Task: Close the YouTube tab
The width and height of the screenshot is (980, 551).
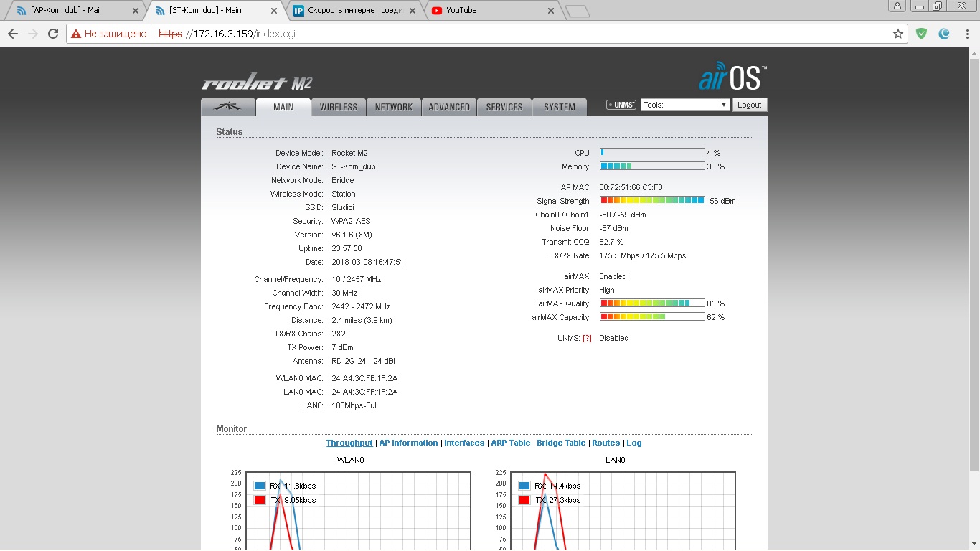Action: (551, 11)
